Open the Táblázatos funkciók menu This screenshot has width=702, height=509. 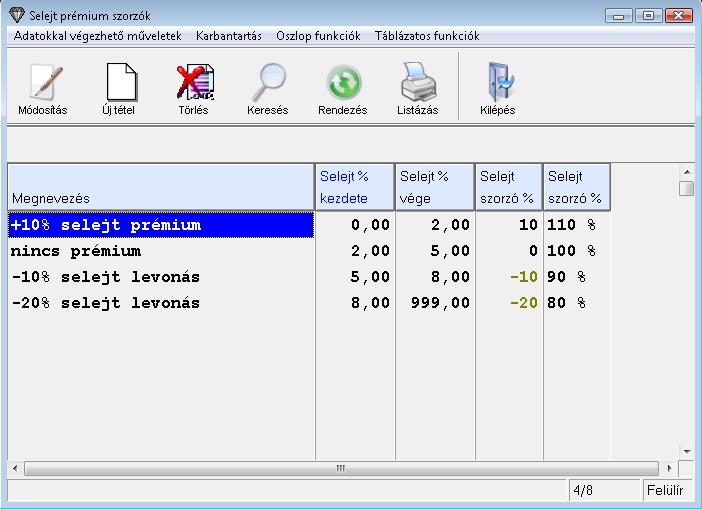(x=427, y=36)
